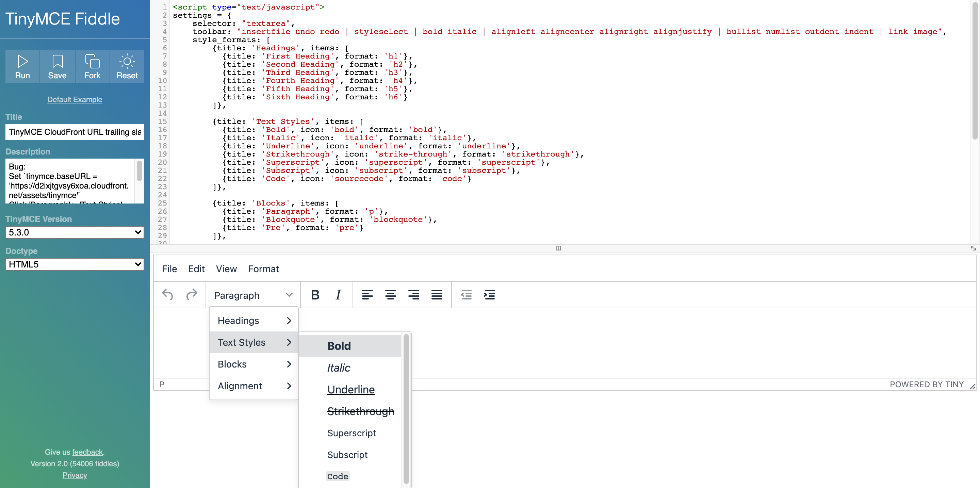980x488 pixels.
Task: Fork this fiddle
Action: (x=92, y=66)
